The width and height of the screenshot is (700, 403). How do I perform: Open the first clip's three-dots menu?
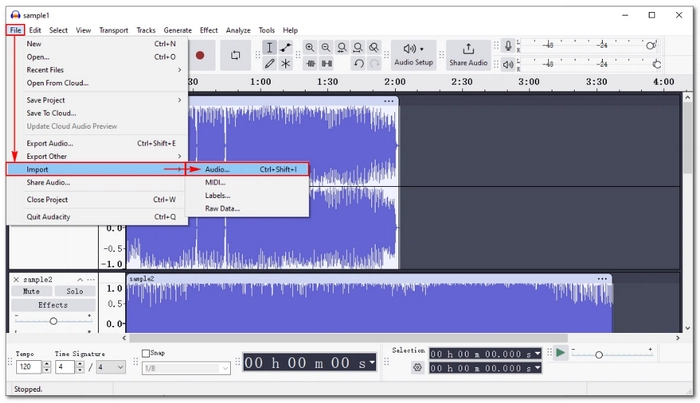(389, 101)
